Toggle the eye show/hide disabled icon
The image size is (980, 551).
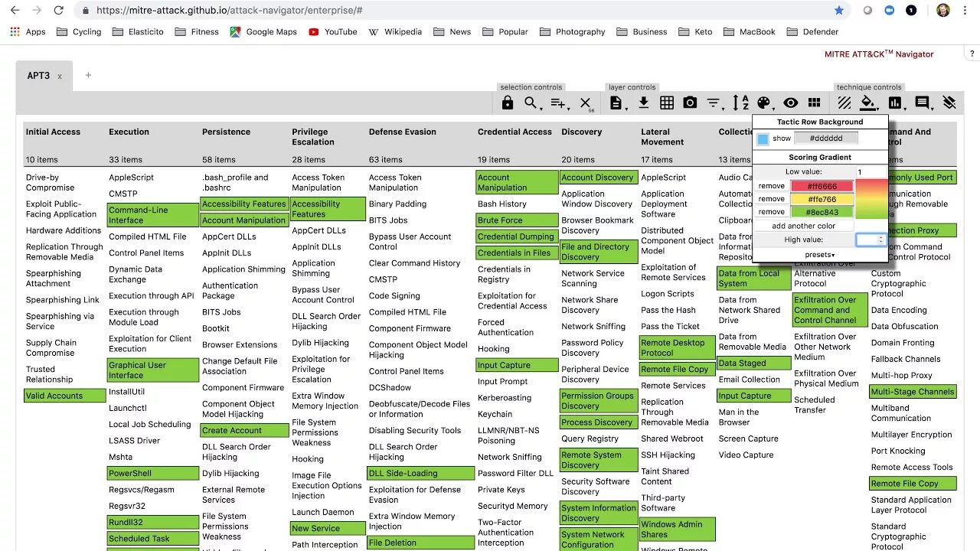(791, 103)
